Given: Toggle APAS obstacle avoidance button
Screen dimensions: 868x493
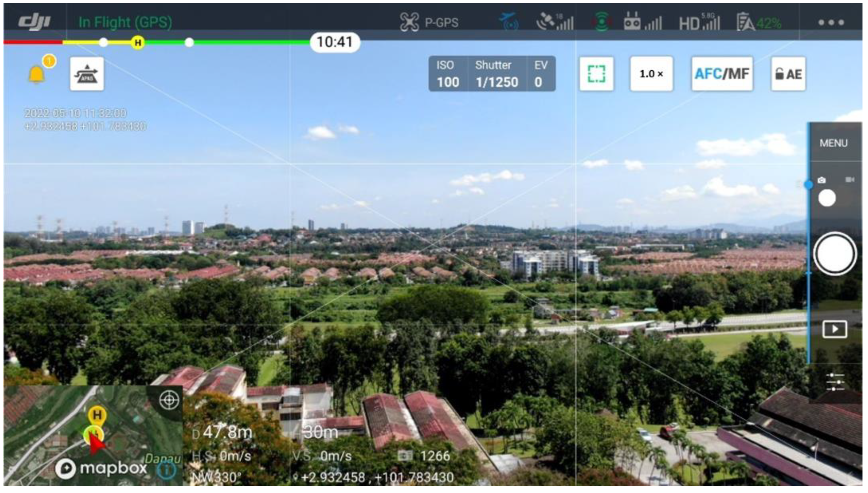Looking at the screenshot, I should (87, 74).
